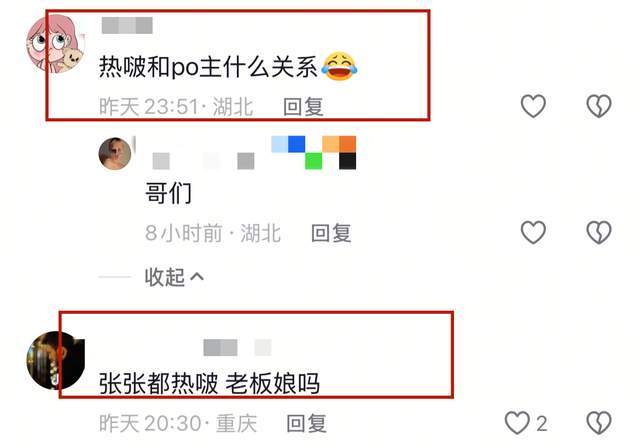Like the 热啵和po主什么关系 comment
The image size is (640, 448).
click(x=533, y=106)
